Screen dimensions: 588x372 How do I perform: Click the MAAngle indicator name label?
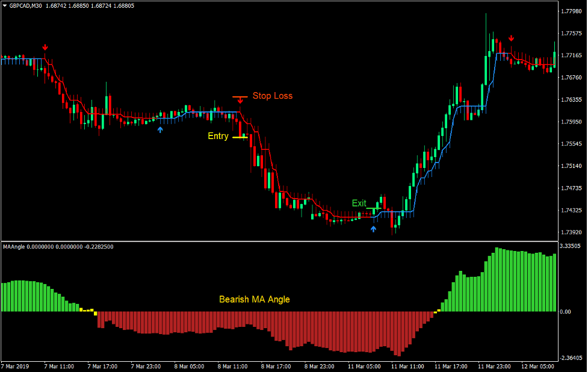(x=15, y=247)
